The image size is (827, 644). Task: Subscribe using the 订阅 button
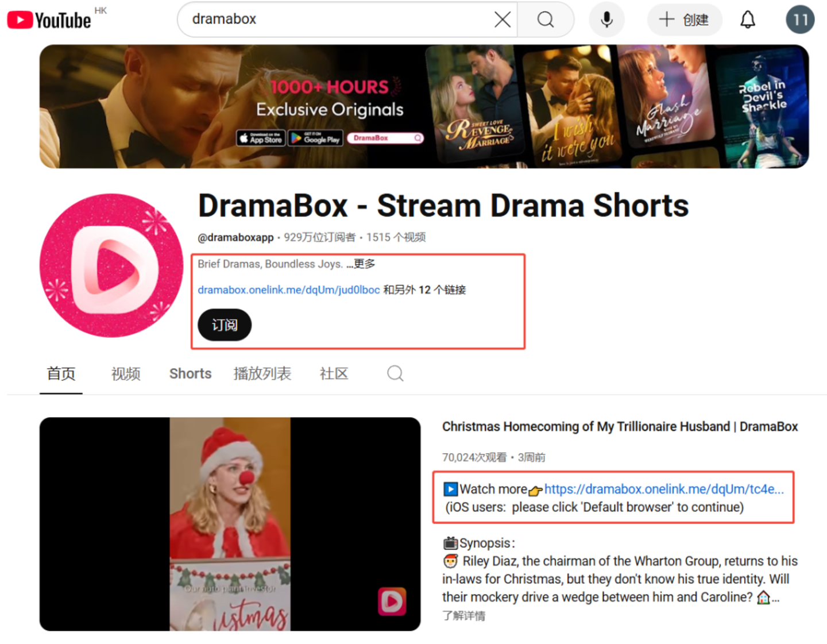tap(225, 325)
